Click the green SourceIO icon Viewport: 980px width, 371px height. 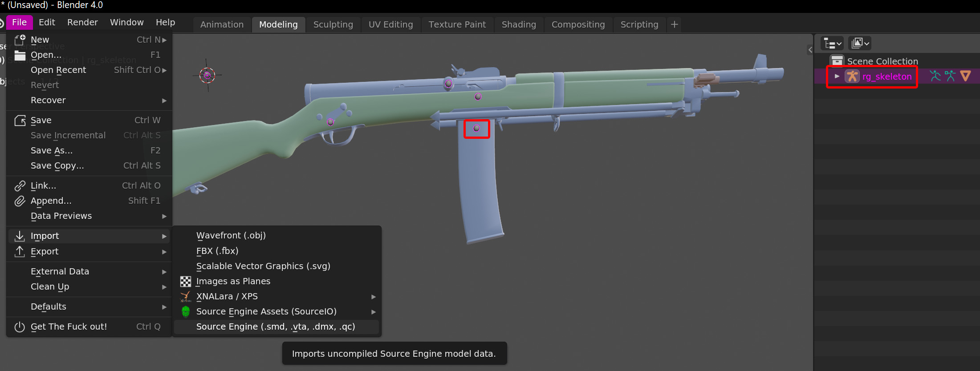[x=186, y=312]
